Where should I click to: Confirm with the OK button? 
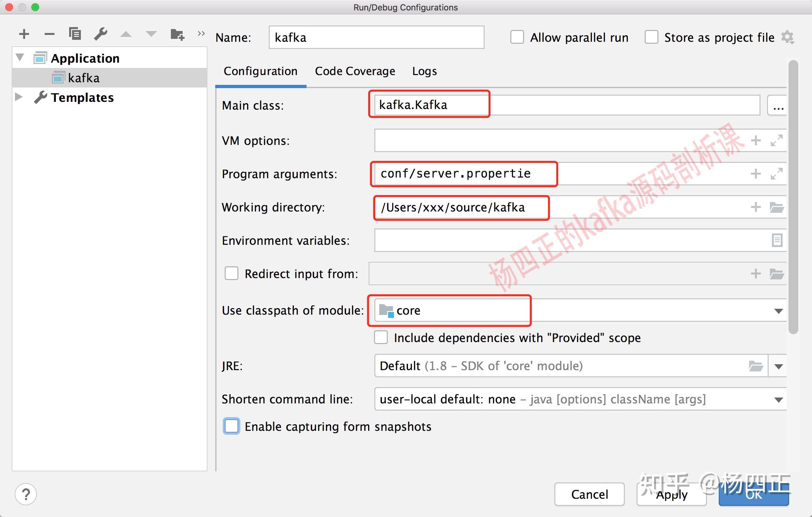coord(754,494)
